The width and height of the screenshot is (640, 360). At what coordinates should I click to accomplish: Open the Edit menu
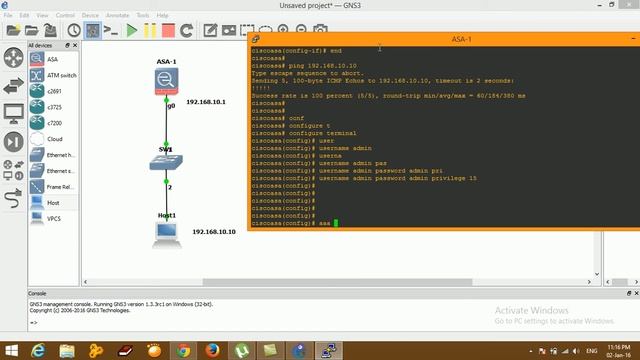[24, 15]
